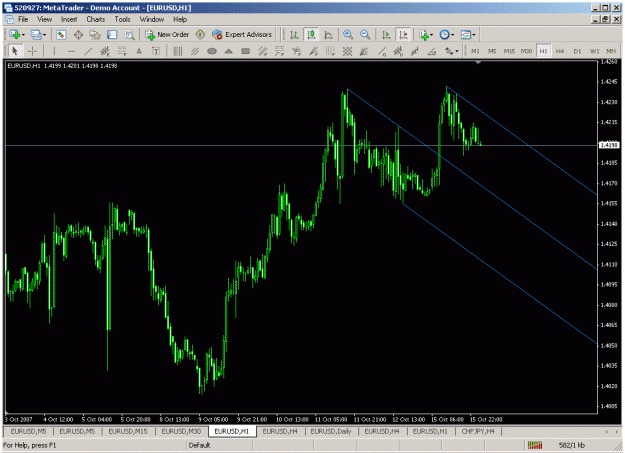
Task: Activate the crosshair cursor
Action: click(x=32, y=51)
